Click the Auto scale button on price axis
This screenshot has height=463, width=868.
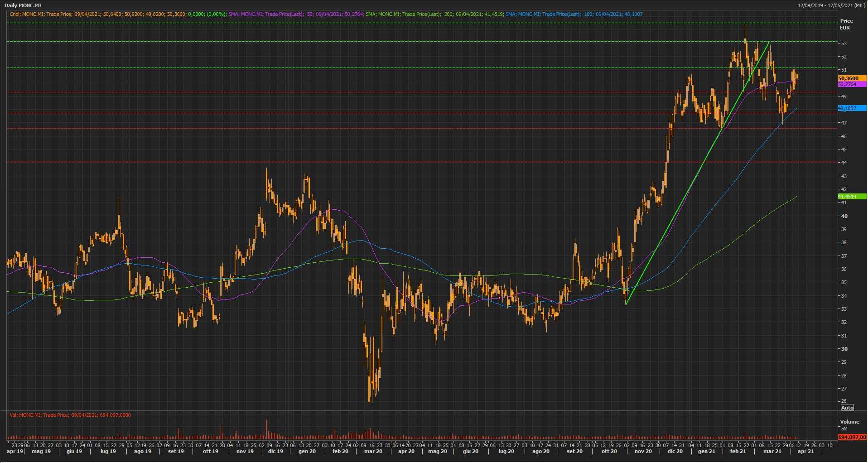(847, 408)
